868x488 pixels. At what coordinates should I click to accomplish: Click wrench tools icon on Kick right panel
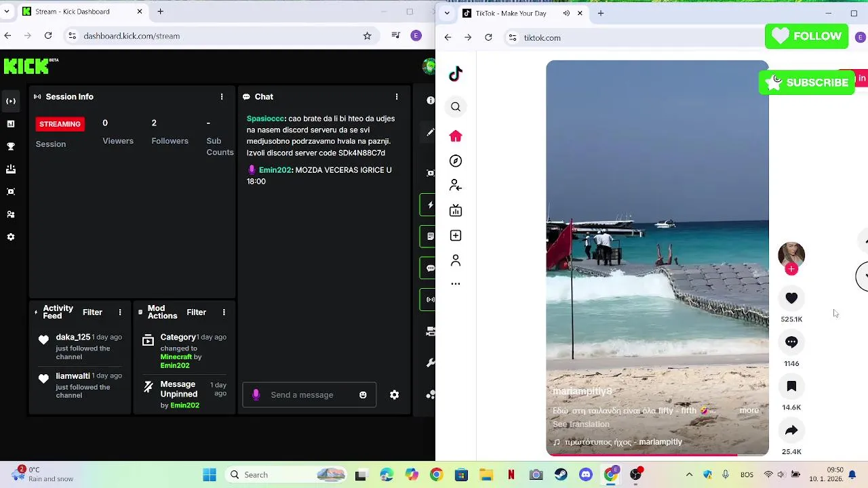(x=430, y=363)
